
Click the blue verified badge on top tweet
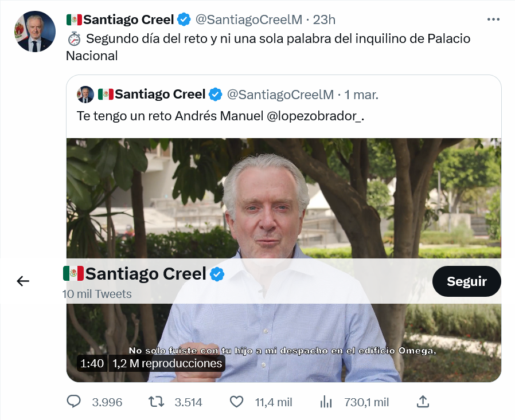click(184, 19)
